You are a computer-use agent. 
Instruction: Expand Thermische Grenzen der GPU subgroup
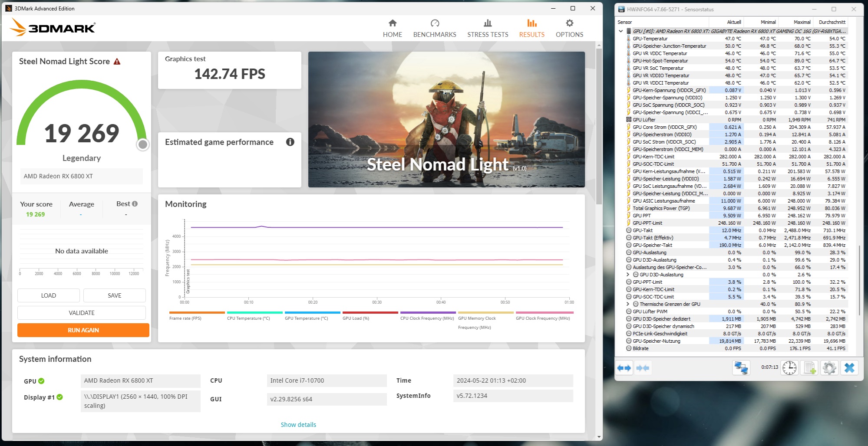tap(628, 304)
